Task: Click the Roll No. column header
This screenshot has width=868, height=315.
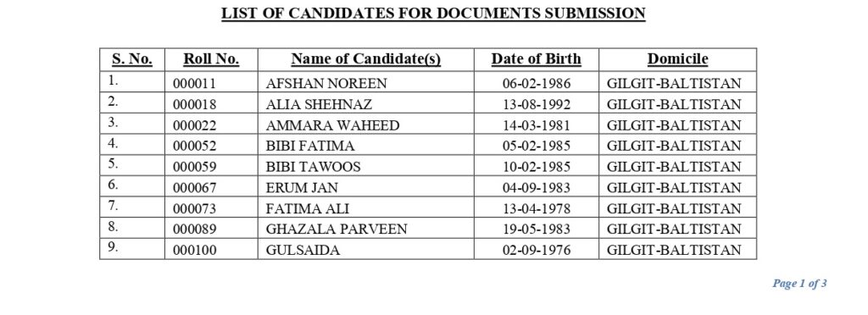Action: pyautogui.click(x=211, y=59)
